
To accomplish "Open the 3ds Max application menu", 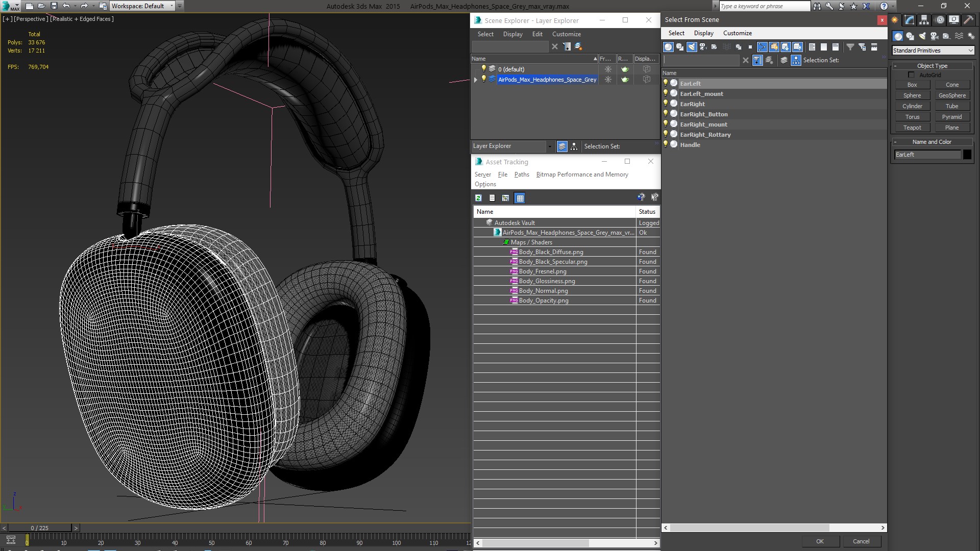I will 10,6.
